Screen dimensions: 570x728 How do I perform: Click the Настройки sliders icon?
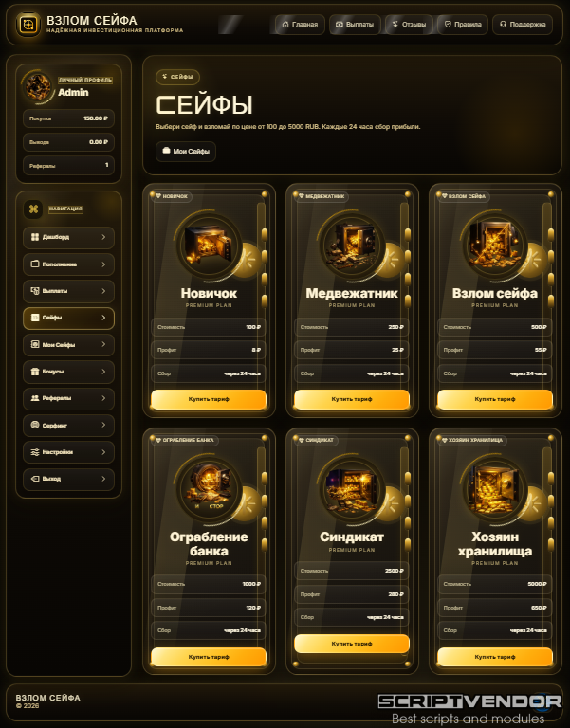click(x=35, y=452)
